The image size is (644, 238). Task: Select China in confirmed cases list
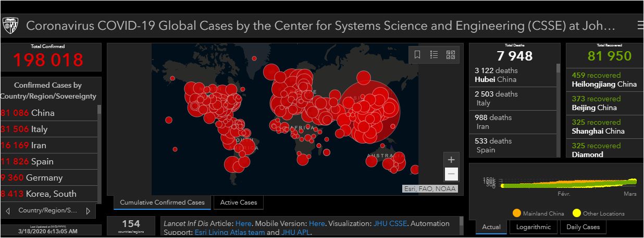(x=49, y=113)
